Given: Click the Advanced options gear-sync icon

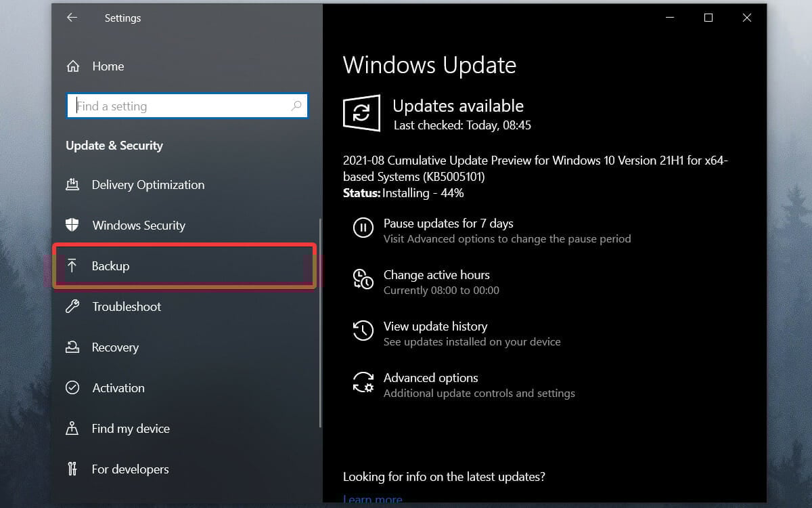Looking at the screenshot, I should (x=363, y=382).
